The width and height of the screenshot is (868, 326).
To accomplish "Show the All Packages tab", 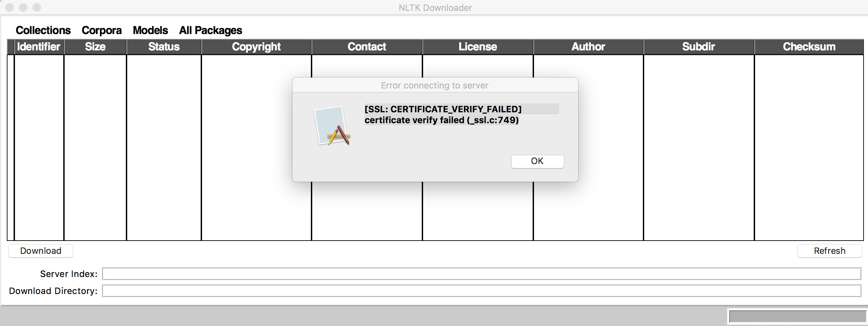I will point(211,30).
